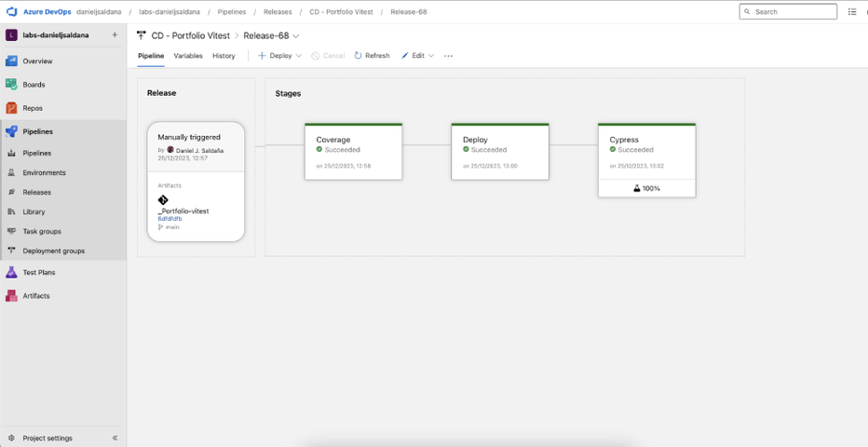Click the CD - Portfolio Vitest breadcrumb
Screen dimensions: 868x447
tap(341, 11)
